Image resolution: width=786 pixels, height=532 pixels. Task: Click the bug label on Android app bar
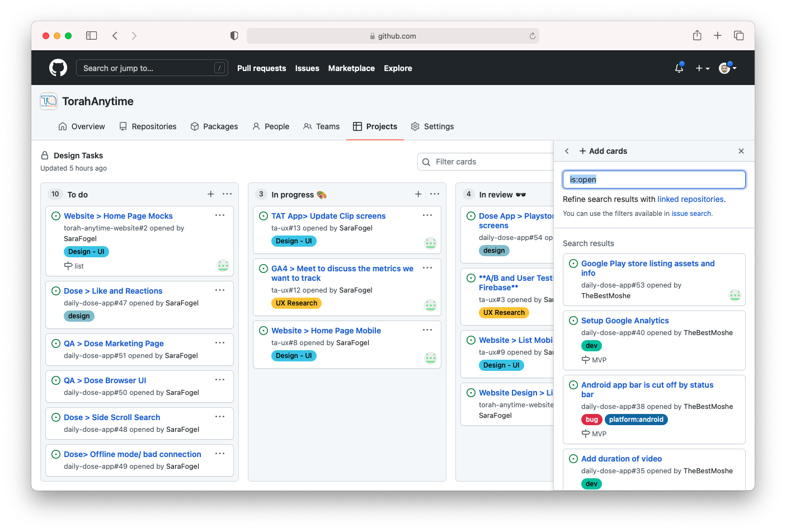point(592,420)
